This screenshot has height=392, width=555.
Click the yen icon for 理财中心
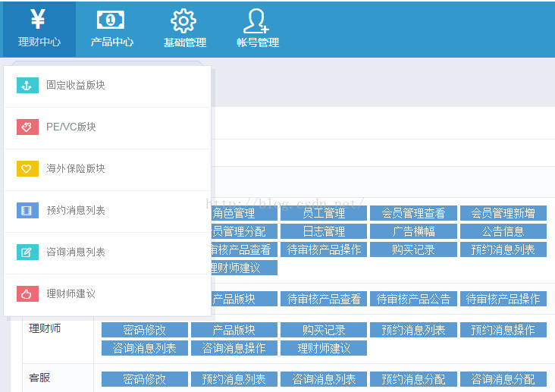click(x=38, y=19)
